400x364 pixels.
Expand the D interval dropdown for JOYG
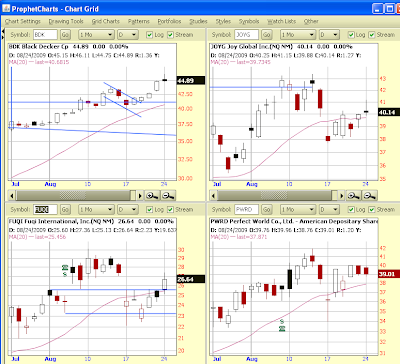329,35
